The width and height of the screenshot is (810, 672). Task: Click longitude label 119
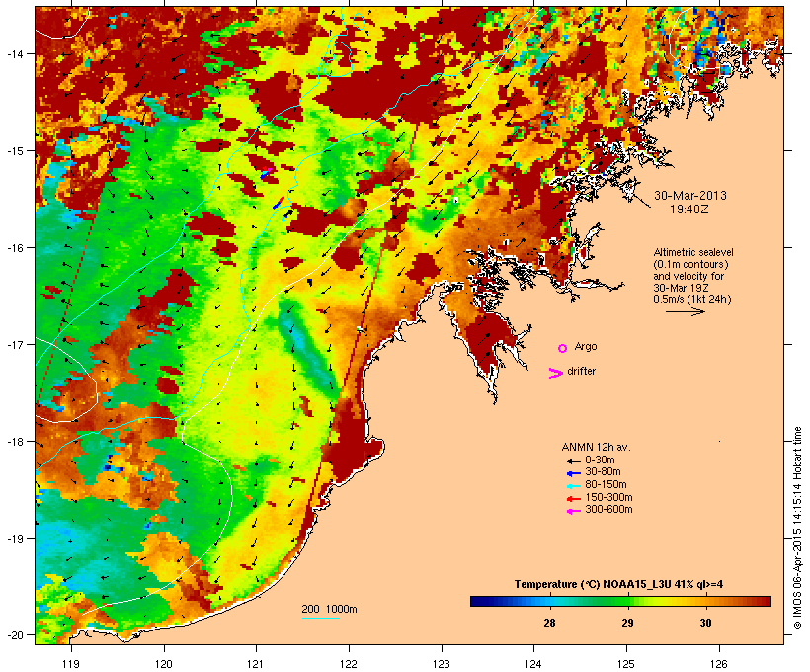71,664
